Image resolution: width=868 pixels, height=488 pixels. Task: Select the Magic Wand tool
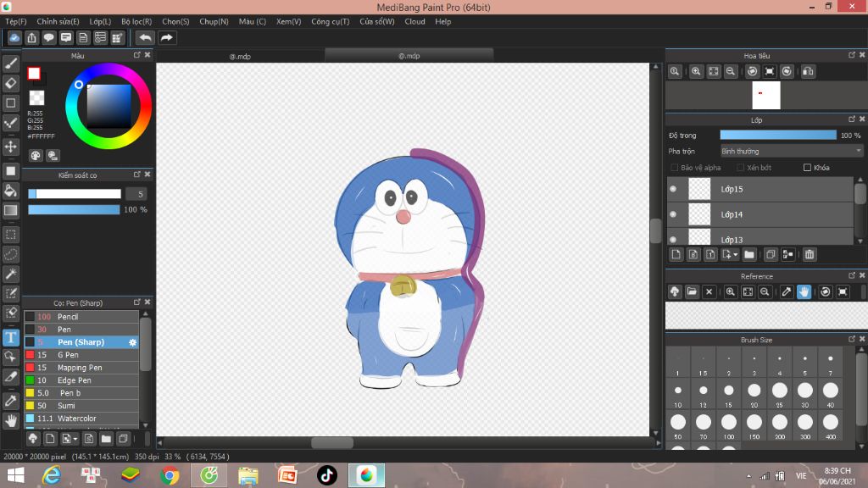10,274
